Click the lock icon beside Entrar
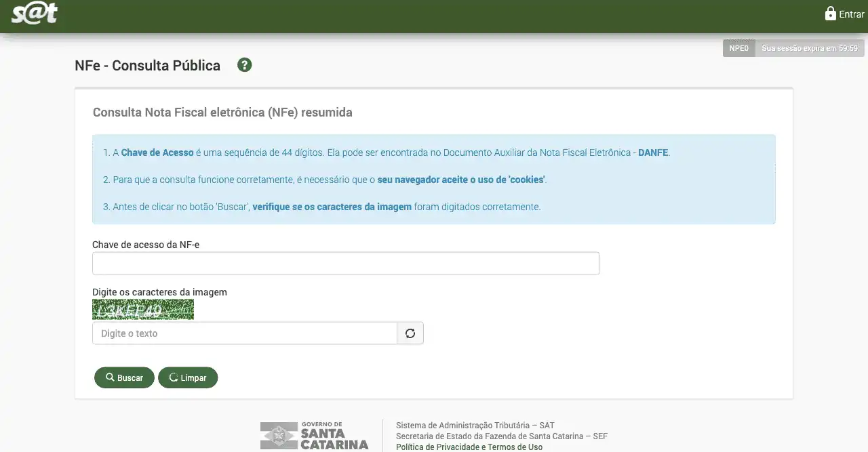 coord(830,14)
